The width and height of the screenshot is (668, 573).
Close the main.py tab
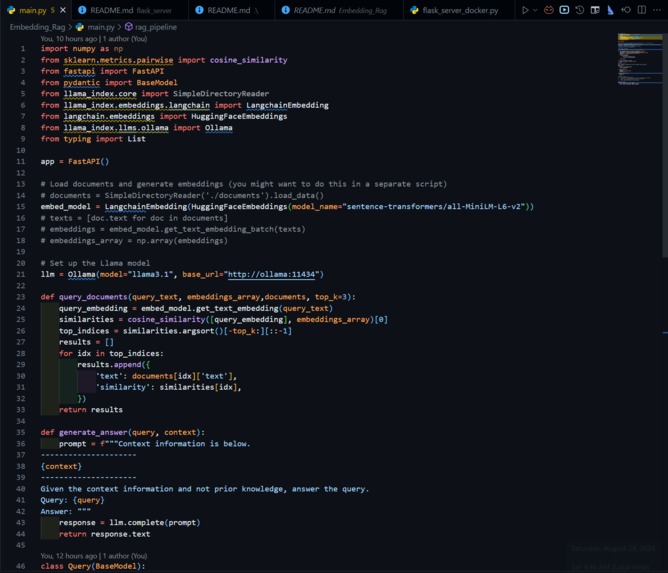[x=63, y=10]
